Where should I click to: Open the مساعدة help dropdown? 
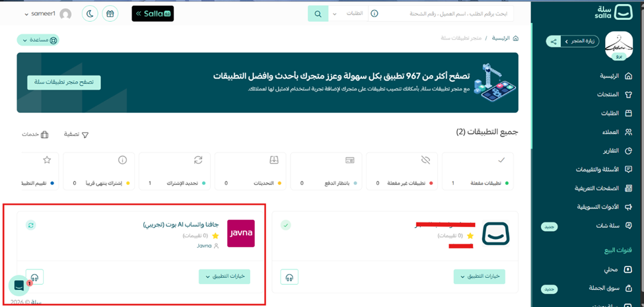[x=38, y=40]
